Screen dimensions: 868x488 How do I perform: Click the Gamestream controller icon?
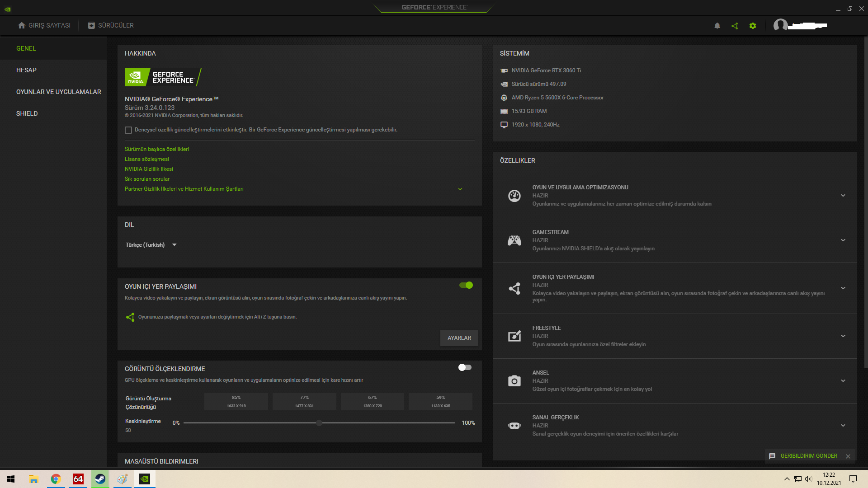click(x=514, y=240)
